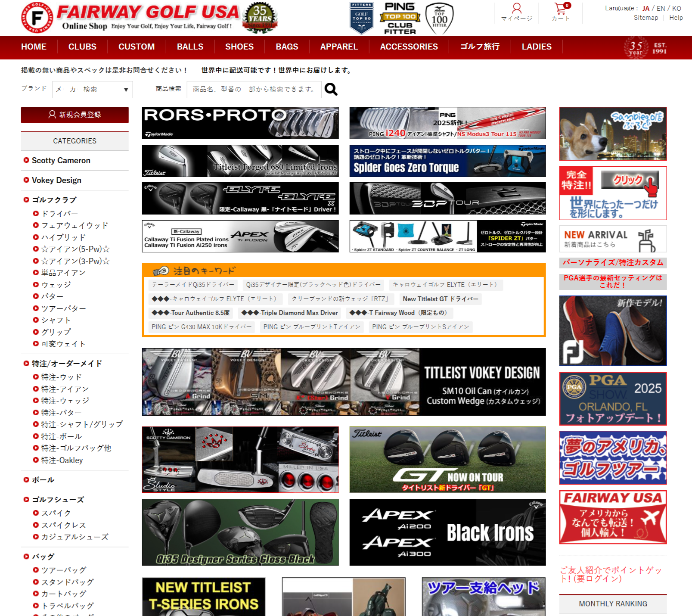Open the ドライバー category
Image resolution: width=692 pixels, height=616 pixels.
[60, 214]
